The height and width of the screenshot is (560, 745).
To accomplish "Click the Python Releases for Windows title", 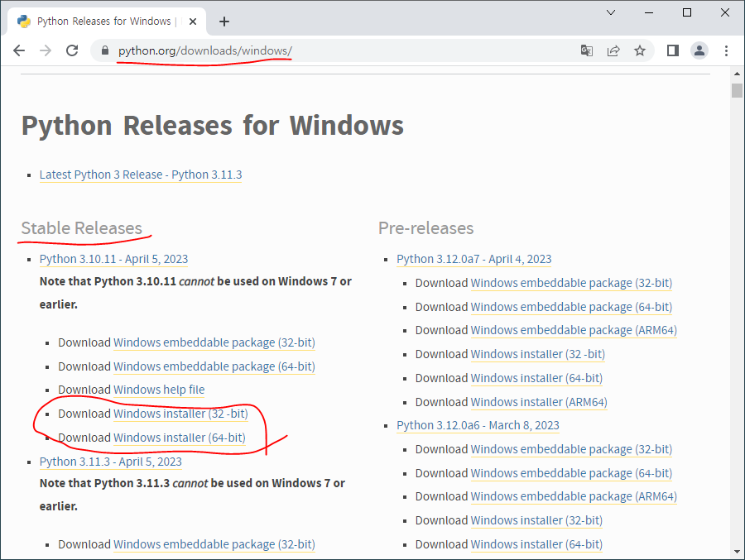I will point(213,126).
